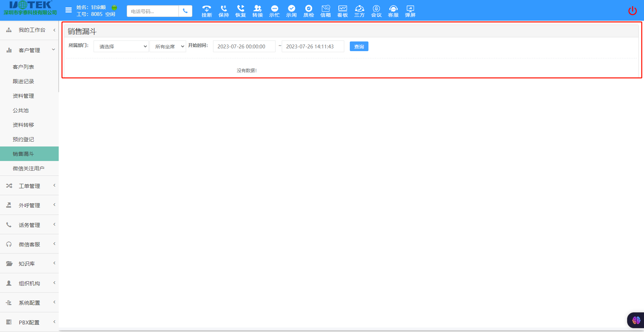644x332 pixels.
Task: Open the 信箱 mailbox icon
Action: pyautogui.click(x=325, y=11)
